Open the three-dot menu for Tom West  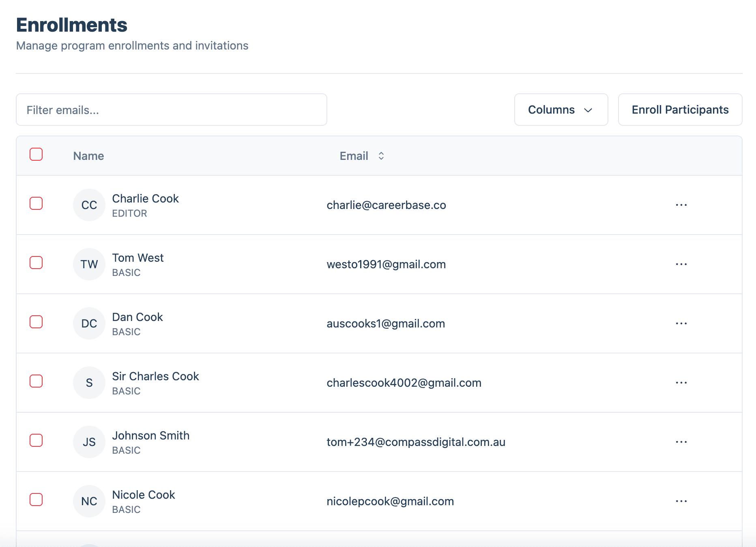pos(681,264)
